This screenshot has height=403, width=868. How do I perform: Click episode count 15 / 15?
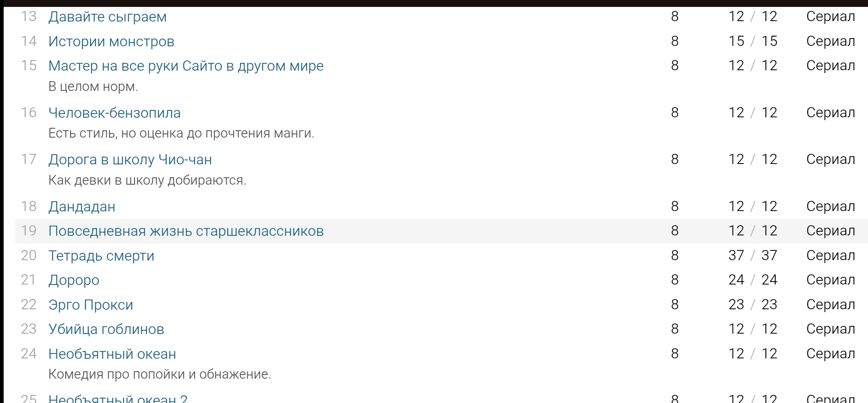[752, 41]
